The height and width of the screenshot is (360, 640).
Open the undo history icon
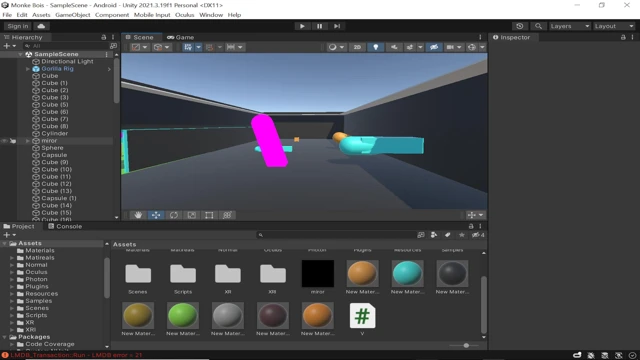(519, 26)
